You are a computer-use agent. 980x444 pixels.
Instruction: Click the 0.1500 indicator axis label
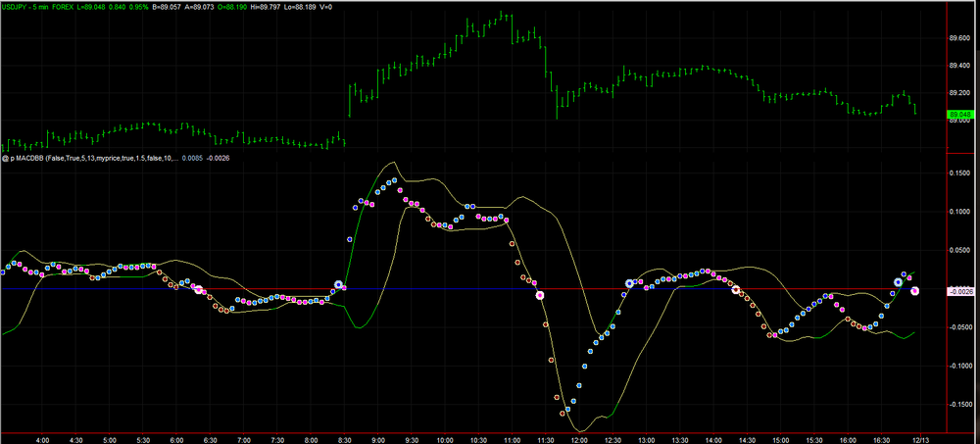coord(960,173)
